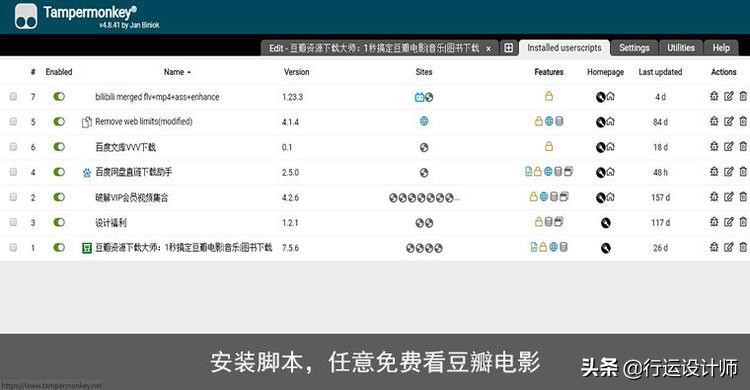This screenshot has height=390, width=750.
Task: Report bug icon for 百度网盘直链下载助手
Action: tap(714, 171)
